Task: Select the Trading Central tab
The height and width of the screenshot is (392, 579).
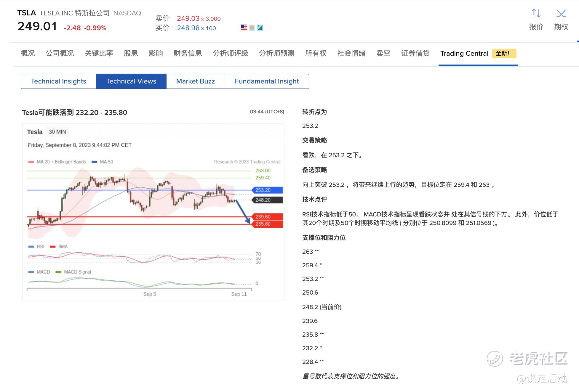Action: [x=464, y=54]
